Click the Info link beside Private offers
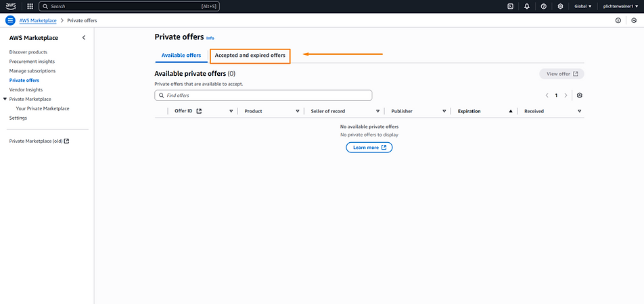Image resolution: width=644 pixels, height=304 pixels. point(210,38)
